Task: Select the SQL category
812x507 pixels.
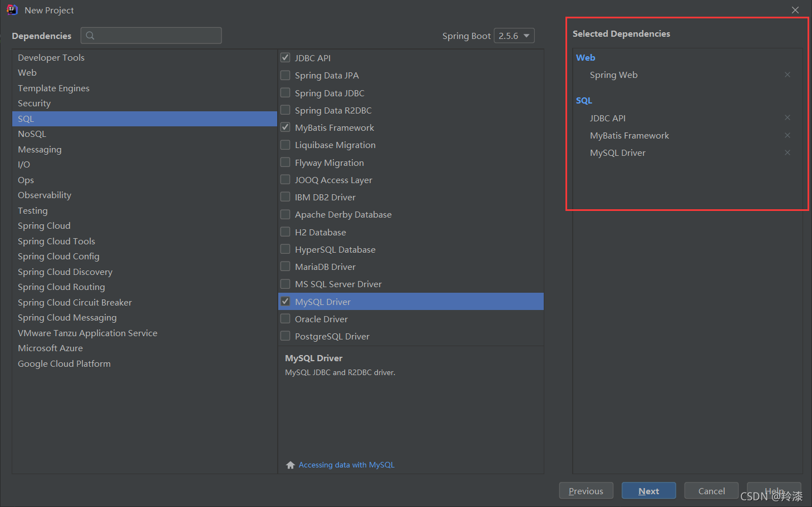Action: point(145,119)
